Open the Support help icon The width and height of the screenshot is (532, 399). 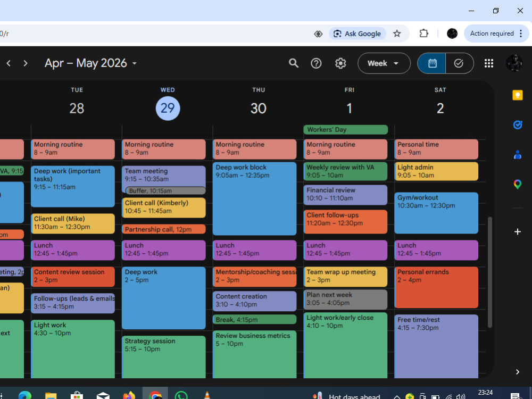pos(316,63)
